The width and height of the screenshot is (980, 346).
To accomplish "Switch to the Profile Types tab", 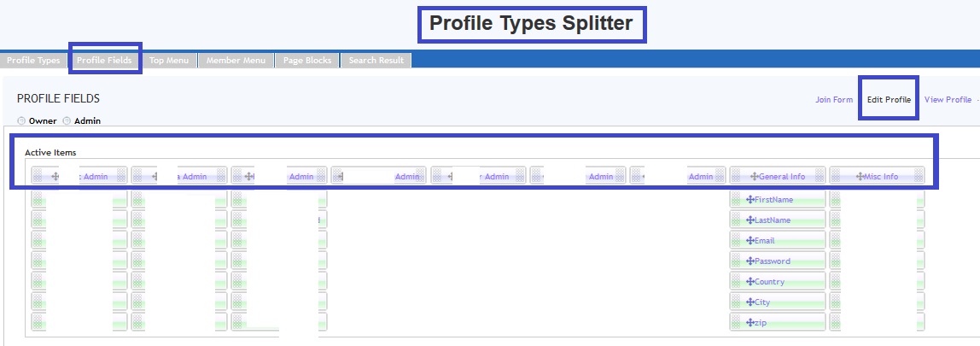I will (33, 61).
